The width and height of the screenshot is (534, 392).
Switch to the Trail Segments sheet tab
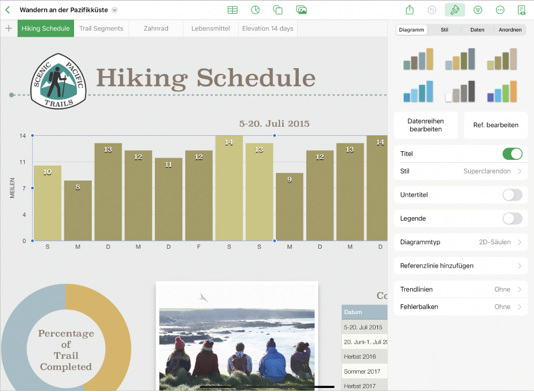tap(101, 29)
